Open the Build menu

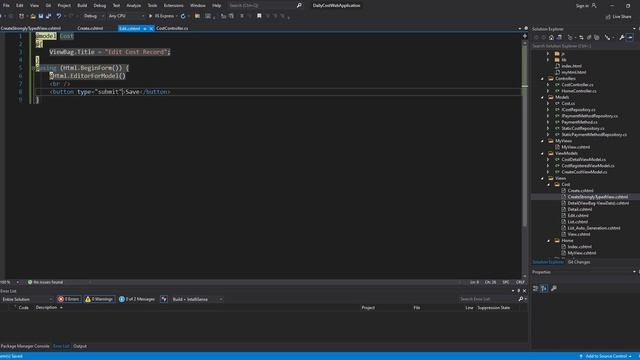[82, 5]
